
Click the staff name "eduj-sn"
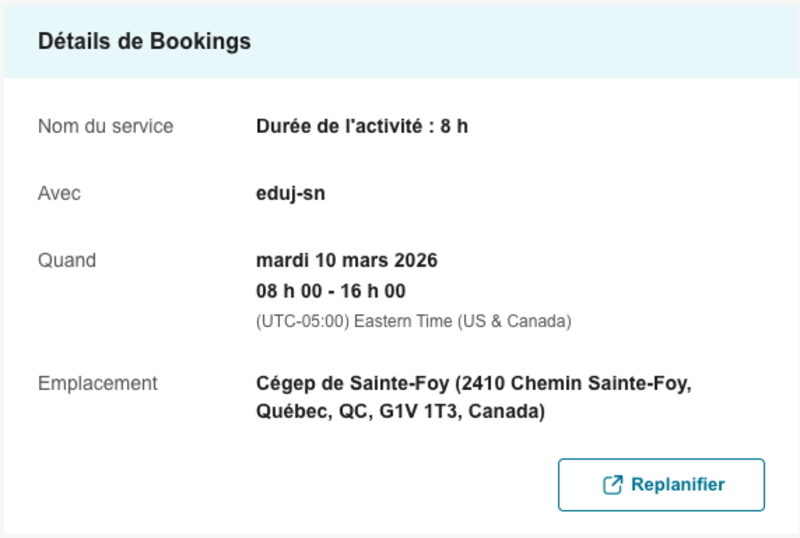(x=290, y=193)
